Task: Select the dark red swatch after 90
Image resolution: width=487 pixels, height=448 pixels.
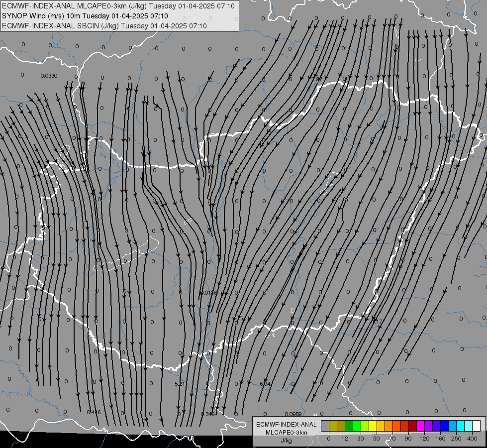Action: [412, 426]
